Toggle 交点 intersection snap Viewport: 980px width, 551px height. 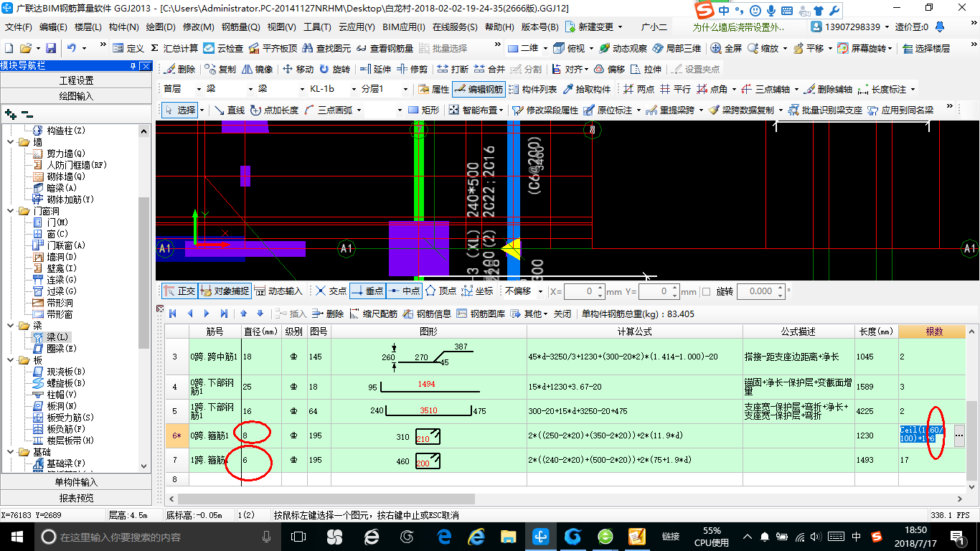pos(331,291)
